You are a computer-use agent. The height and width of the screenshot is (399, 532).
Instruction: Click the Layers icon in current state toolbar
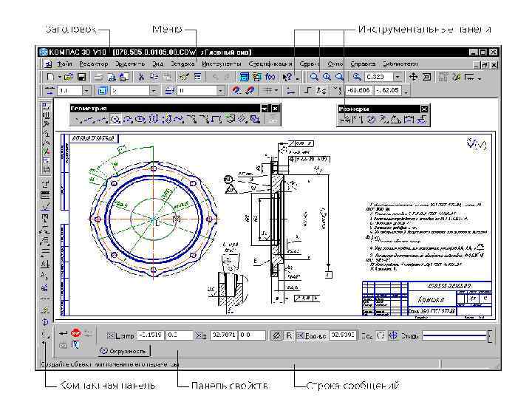tap(102, 91)
